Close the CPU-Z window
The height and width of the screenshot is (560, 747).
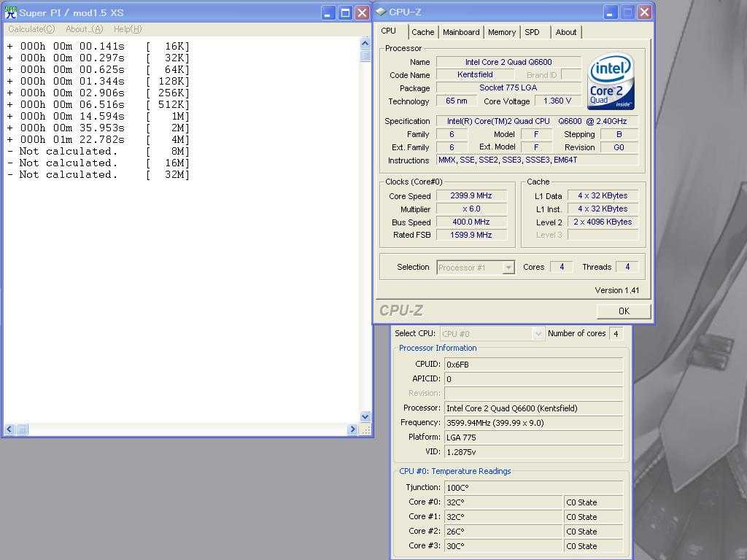[x=644, y=12]
